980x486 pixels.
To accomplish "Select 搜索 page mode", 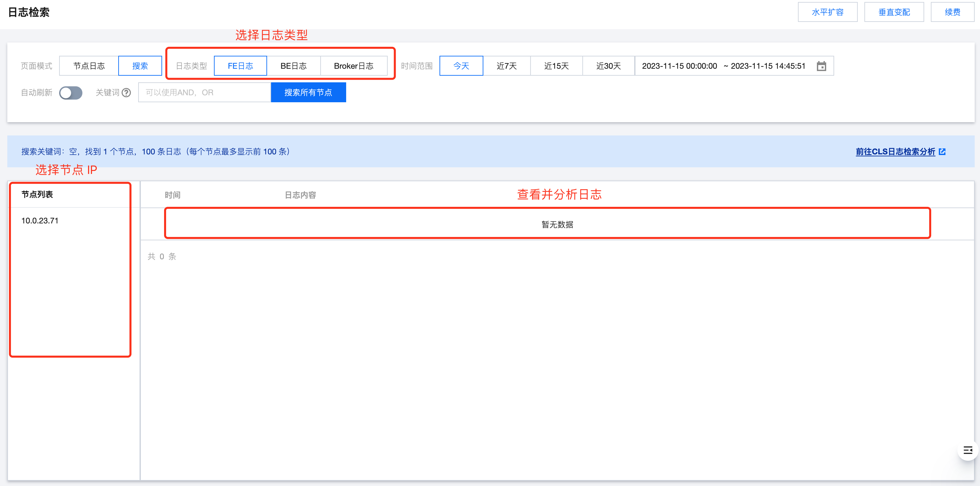I will point(140,66).
